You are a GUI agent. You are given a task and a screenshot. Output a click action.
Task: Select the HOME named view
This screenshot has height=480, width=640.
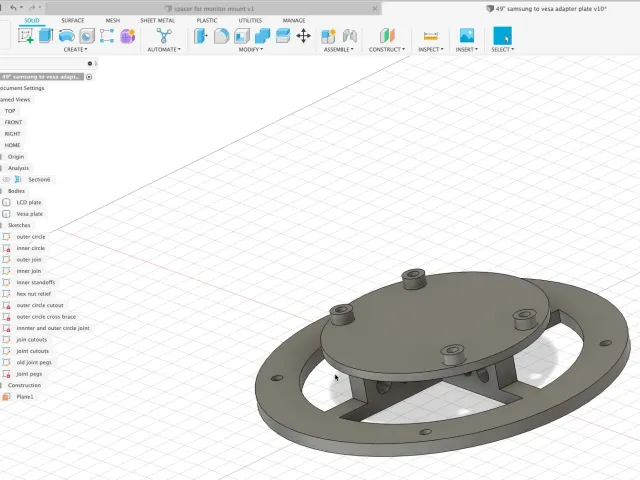pyautogui.click(x=12, y=145)
